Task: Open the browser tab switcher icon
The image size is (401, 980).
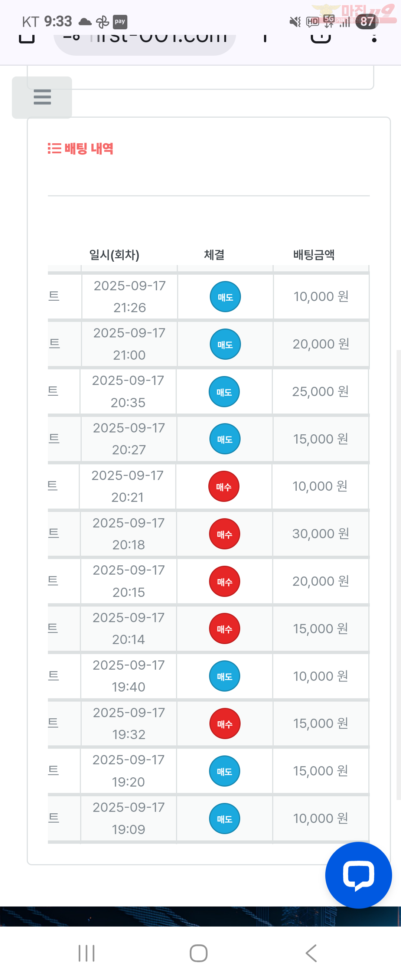Action: (x=321, y=37)
